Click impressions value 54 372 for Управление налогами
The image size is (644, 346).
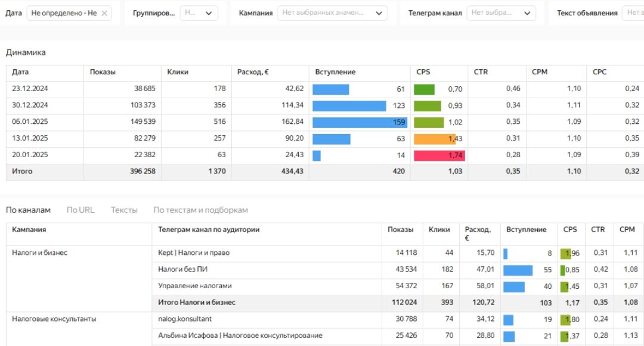pos(406,286)
